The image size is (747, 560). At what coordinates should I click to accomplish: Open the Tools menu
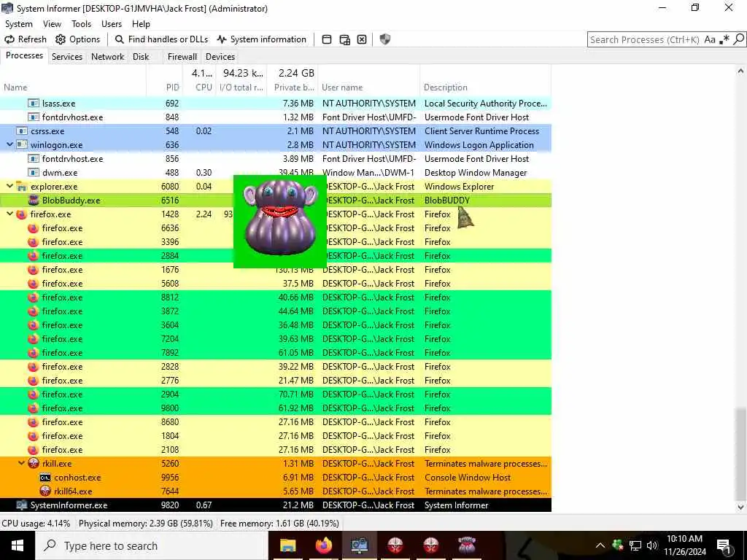[82, 24]
